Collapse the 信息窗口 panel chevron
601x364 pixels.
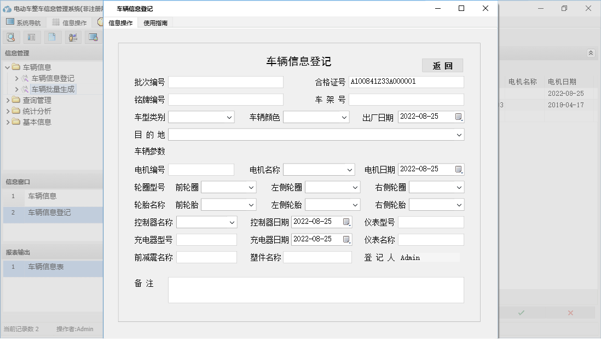591,53
